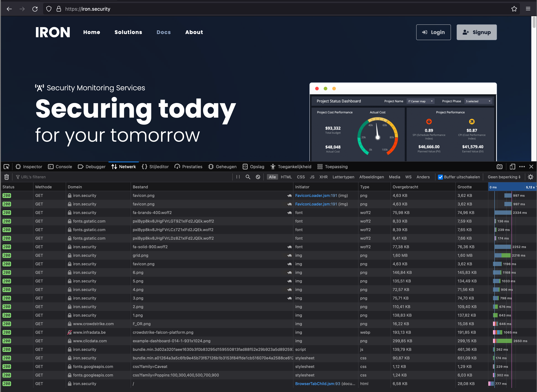Clear all network requests with trash icon
The image size is (537, 392).
click(x=6, y=177)
